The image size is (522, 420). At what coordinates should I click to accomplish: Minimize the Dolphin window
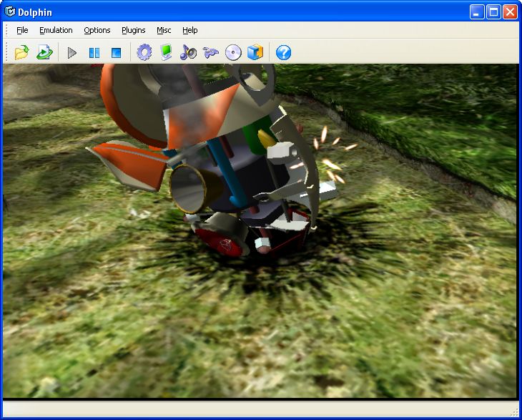tap(477, 12)
